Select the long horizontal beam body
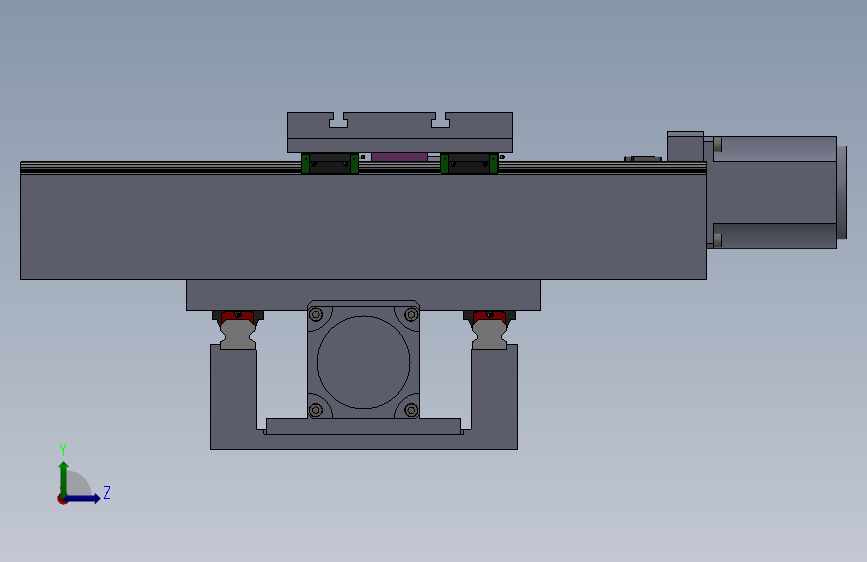 pyautogui.click(x=363, y=226)
